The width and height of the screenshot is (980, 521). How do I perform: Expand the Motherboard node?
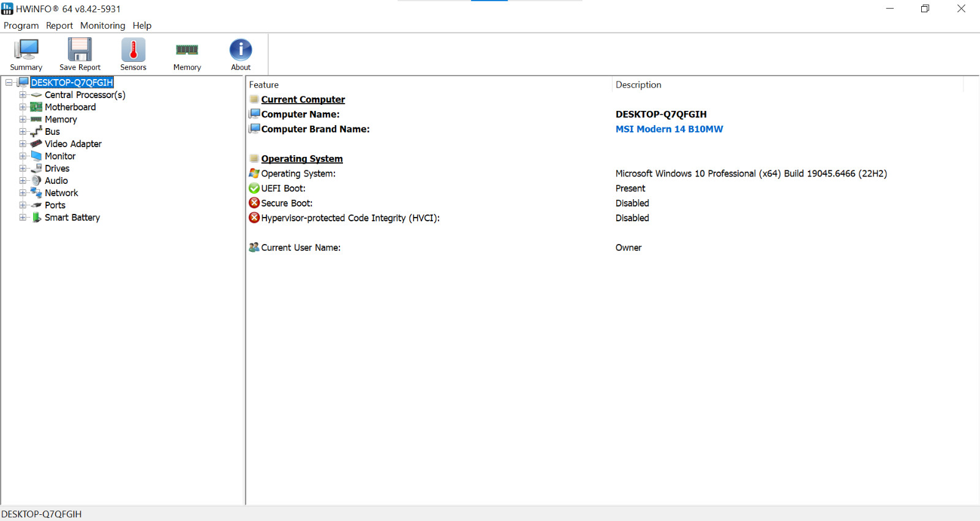23,107
